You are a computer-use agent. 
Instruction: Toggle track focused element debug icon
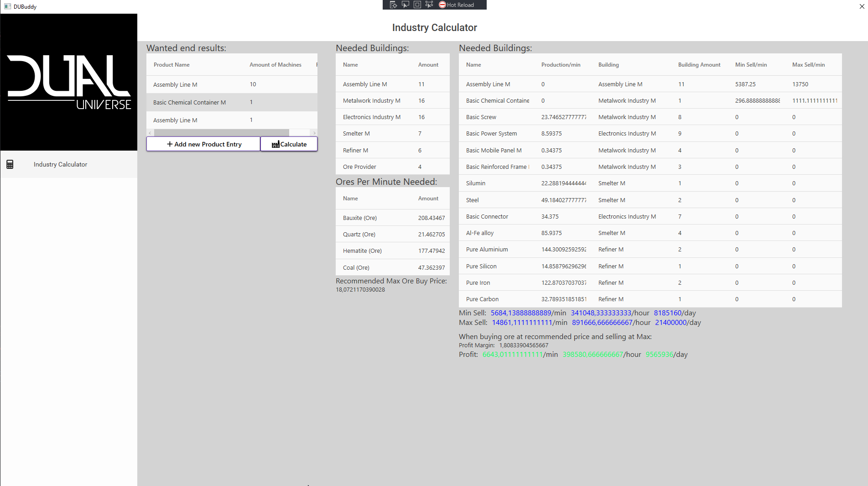tap(429, 5)
